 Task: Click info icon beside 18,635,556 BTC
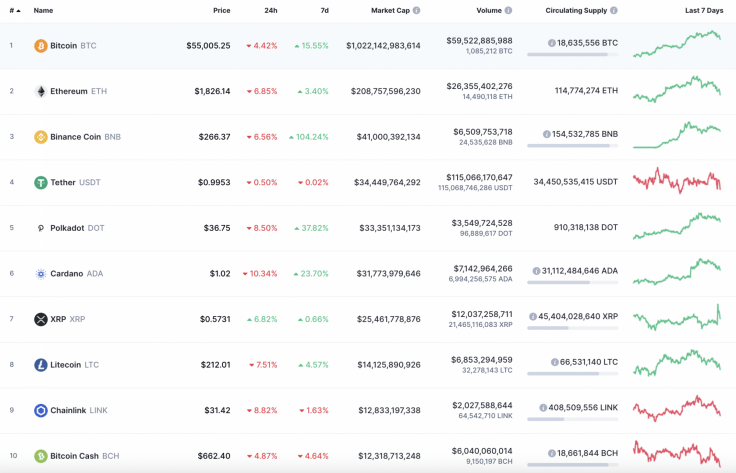(552, 43)
